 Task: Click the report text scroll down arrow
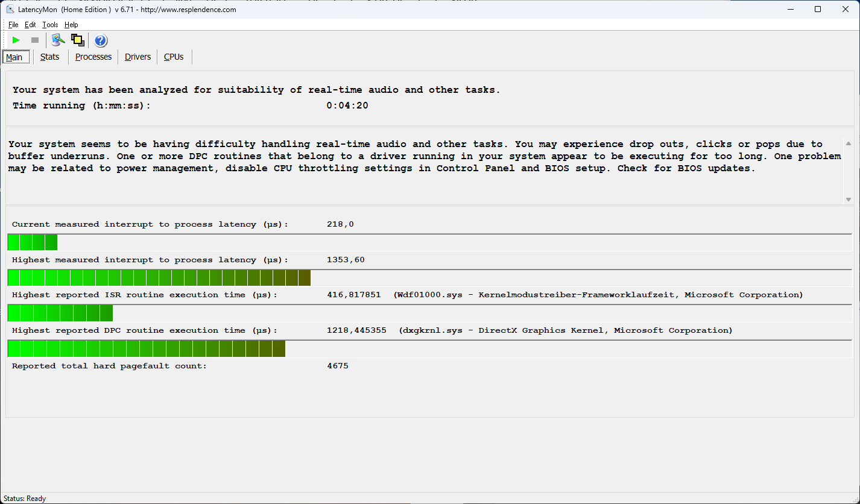(849, 200)
